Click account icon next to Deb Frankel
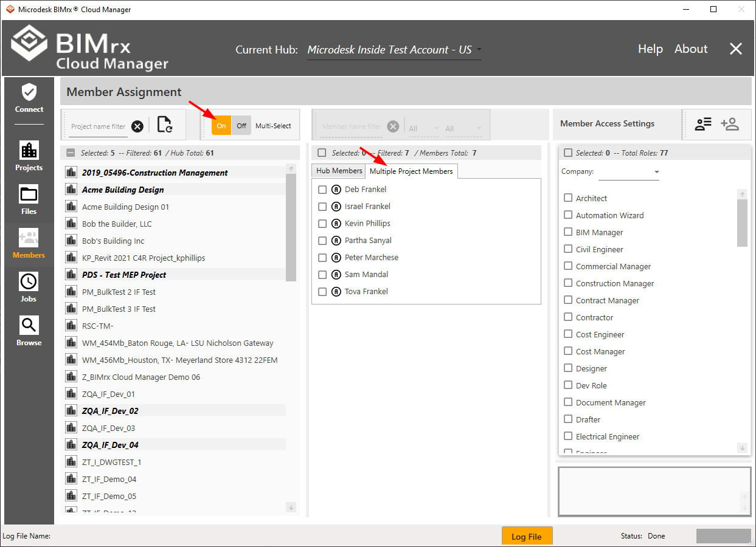 [x=336, y=190]
